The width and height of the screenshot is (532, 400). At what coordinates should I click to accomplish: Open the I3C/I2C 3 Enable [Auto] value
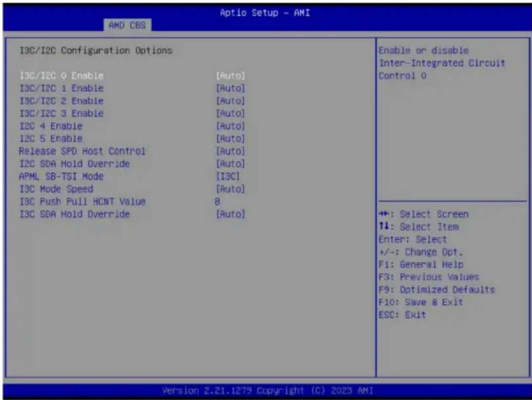[230, 113]
